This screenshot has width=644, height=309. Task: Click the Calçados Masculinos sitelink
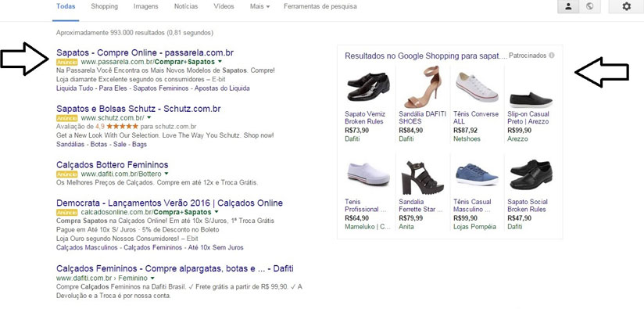coord(88,248)
